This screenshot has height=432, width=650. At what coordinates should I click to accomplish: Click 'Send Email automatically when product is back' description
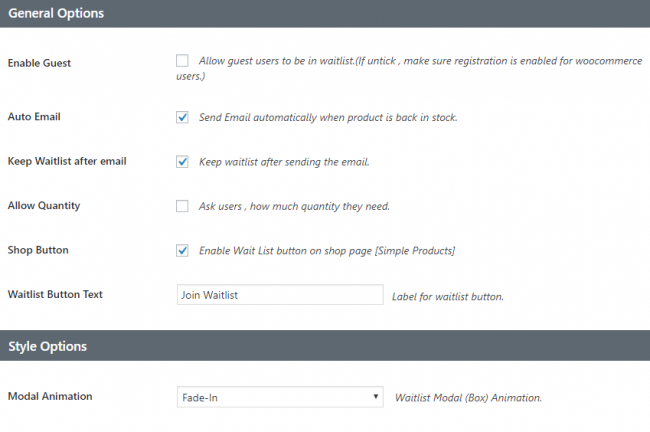328,117
